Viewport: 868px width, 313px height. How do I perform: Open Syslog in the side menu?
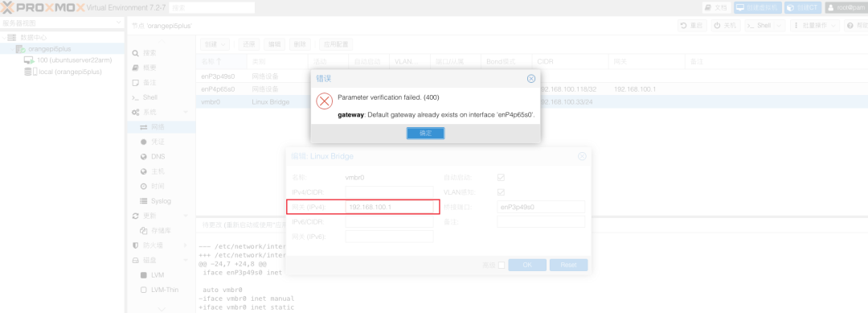[161, 200]
